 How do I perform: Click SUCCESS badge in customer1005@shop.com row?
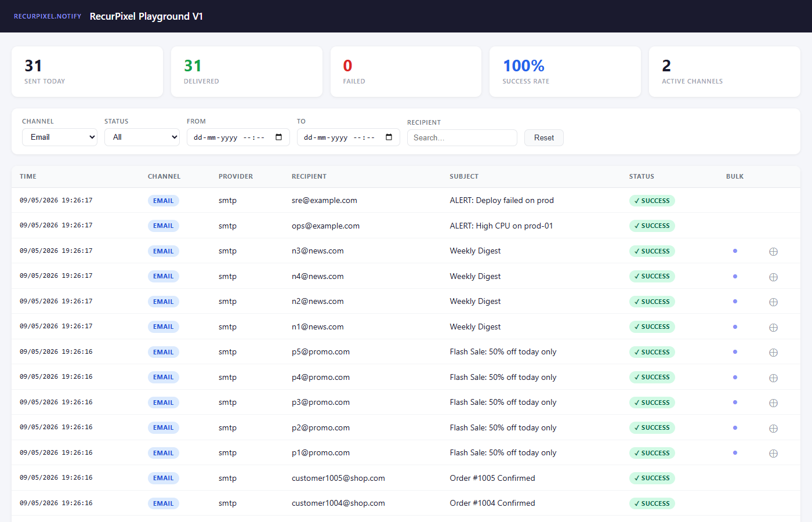pyautogui.click(x=652, y=478)
